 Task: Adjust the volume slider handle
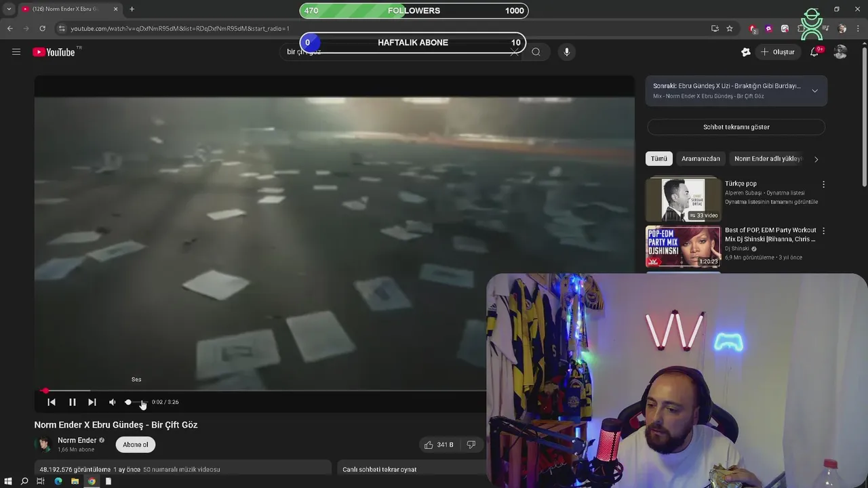click(128, 402)
